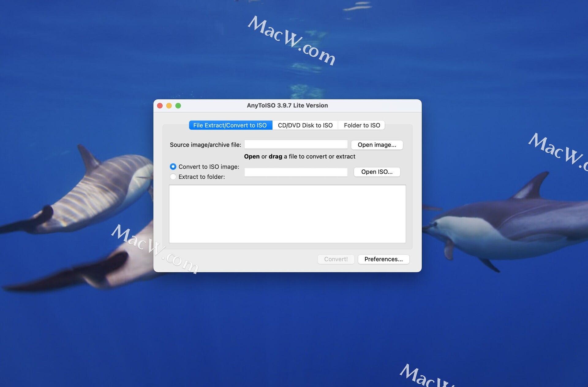The image size is (588, 387).
Task: Close the AnyToISO window
Action: [160, 106]
